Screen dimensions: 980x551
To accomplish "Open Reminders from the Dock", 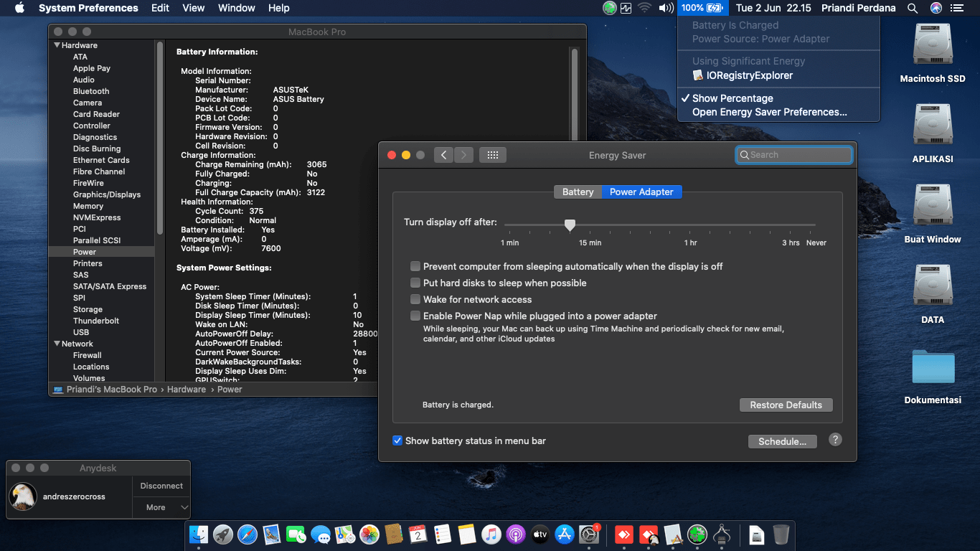I will tap(443, 534).
